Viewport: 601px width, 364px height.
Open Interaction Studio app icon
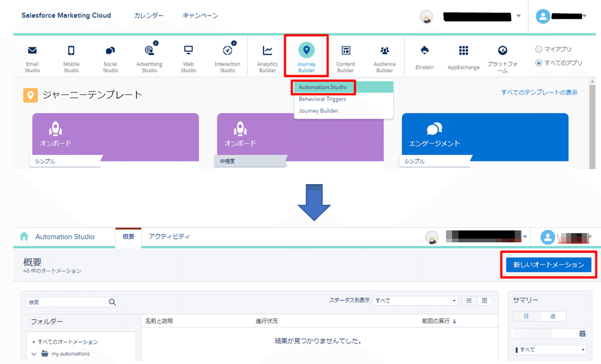pos(227,51)
